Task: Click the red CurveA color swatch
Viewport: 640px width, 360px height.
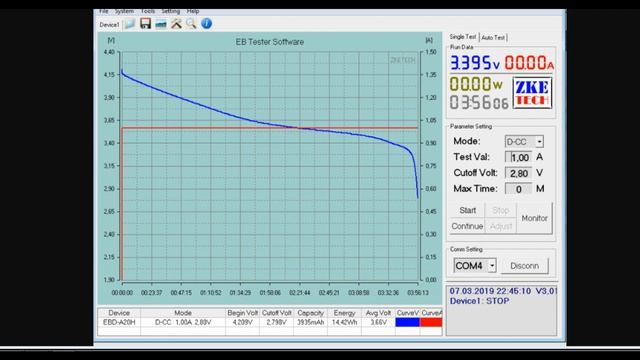Action: pos(431,322)
